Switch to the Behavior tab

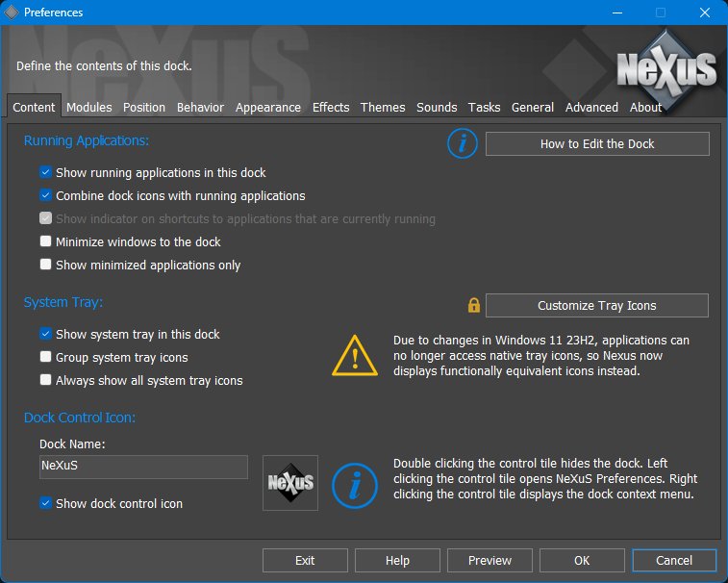(200, 107)
